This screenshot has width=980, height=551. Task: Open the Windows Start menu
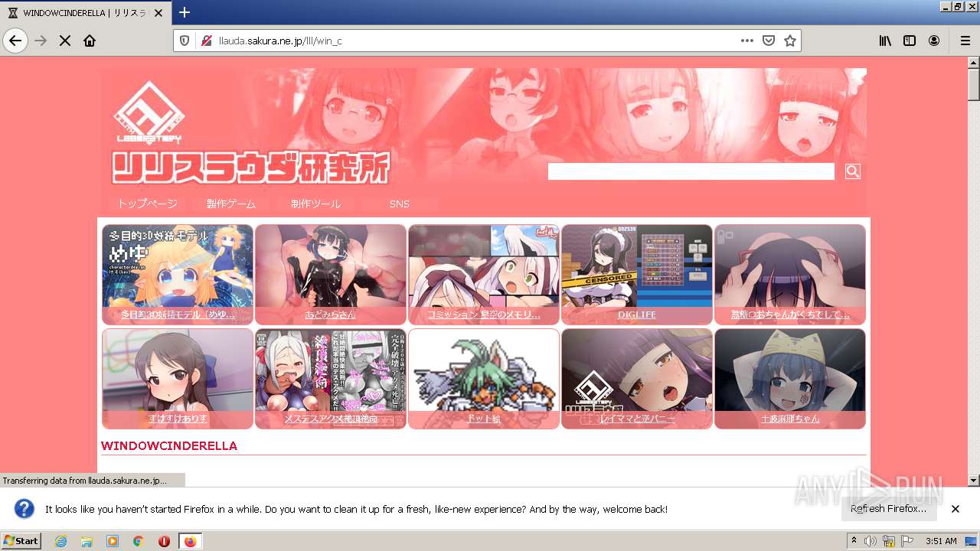click(x=21, y=541)
